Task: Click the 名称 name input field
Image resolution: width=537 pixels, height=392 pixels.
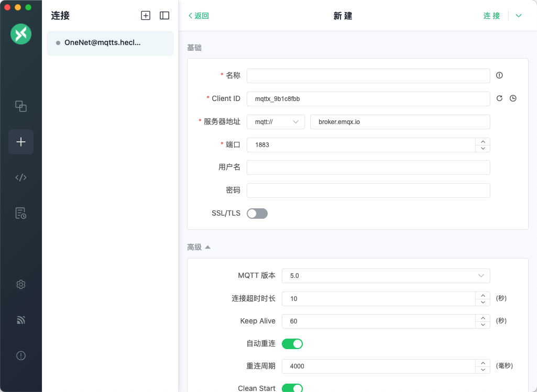Action: coord(368,76)
